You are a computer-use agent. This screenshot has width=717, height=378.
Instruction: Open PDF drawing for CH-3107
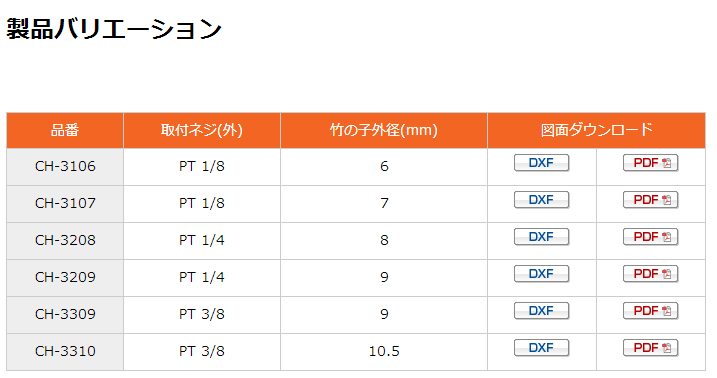[x=651, y=200]
